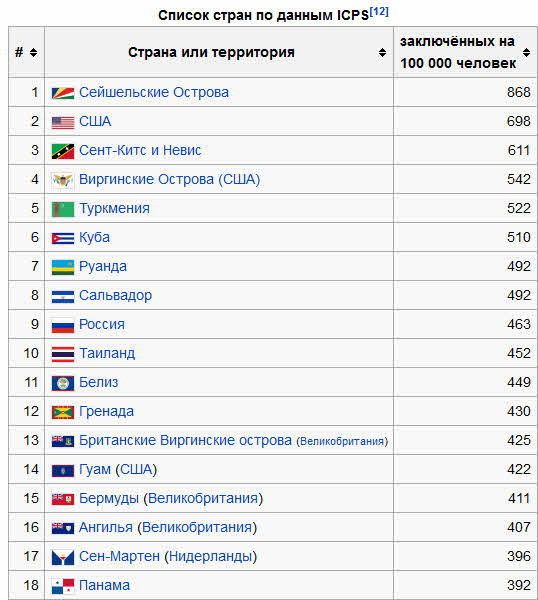
Task: Open the 'Виргинские Острова (США)' link
Action: click(x=170, y=179)
